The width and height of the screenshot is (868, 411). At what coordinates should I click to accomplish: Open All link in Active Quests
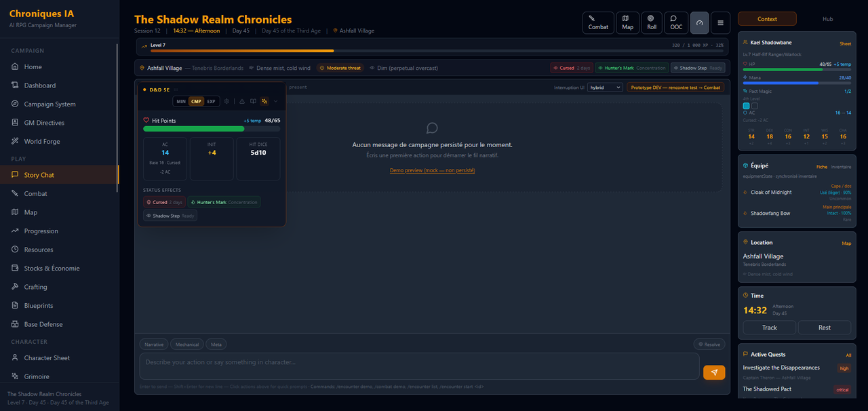[848, 355]
